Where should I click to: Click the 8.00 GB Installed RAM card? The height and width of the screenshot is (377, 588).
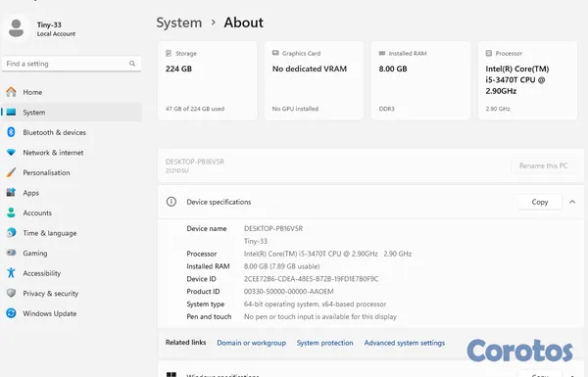click(420, 80)
